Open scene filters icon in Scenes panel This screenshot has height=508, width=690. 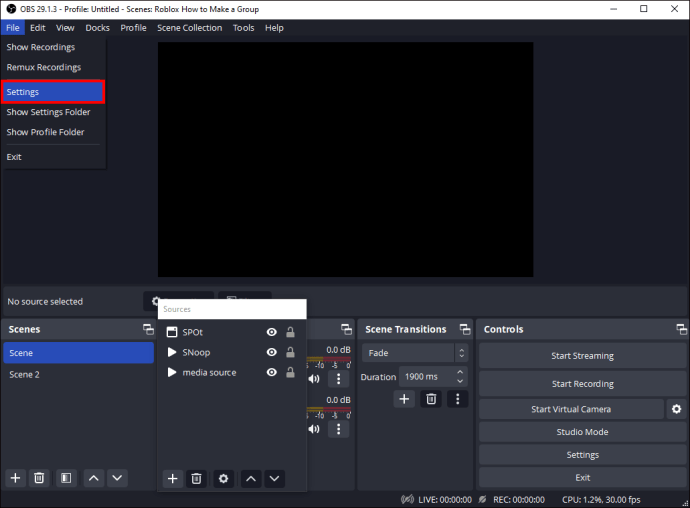[66, 478]
